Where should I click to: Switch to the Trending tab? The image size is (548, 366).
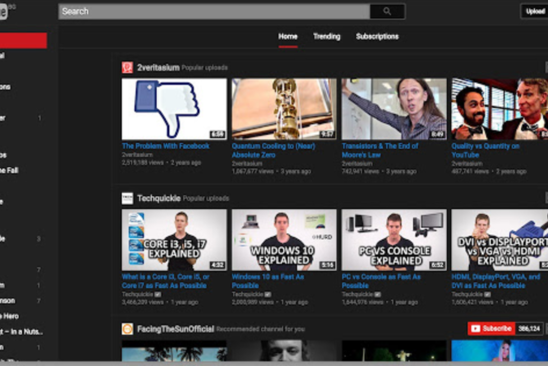pyautogui.click(x=326, y=36)
